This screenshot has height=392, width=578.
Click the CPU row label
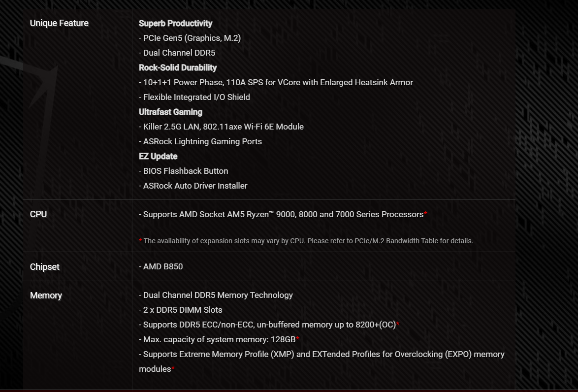(38, 214)
